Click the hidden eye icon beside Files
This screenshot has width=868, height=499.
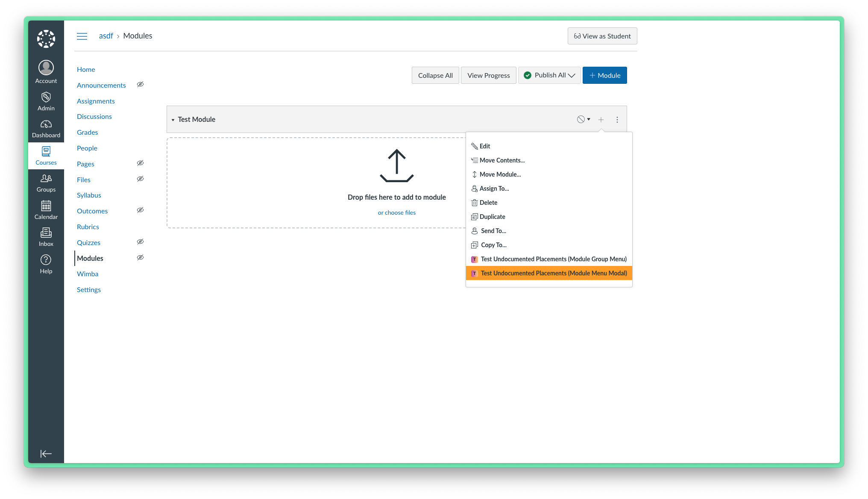point(140,179)
